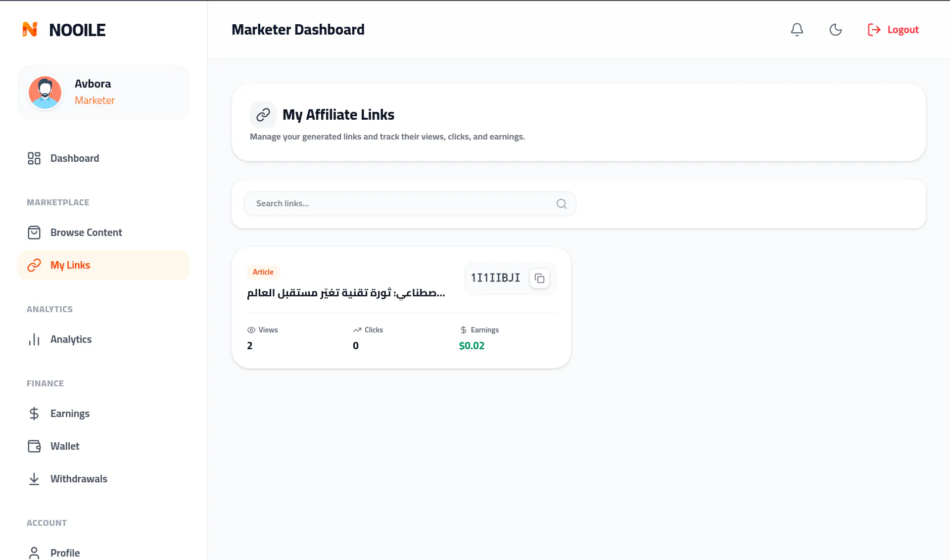Click the Search links input field
This screenshot has height=560, width=950.
410,204
